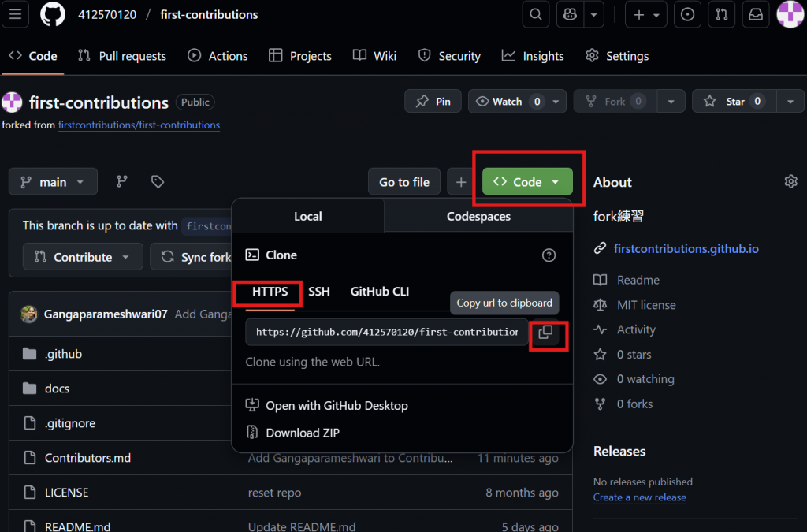
Task: Click Gangaparameshwari07 avatar image
Action: [x=29, y=314]
